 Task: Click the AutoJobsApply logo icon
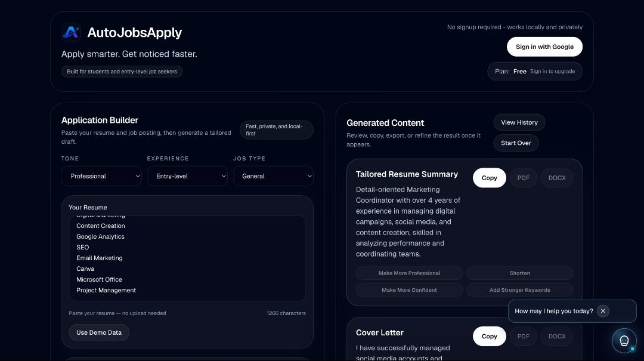click(x=71, y=32)
